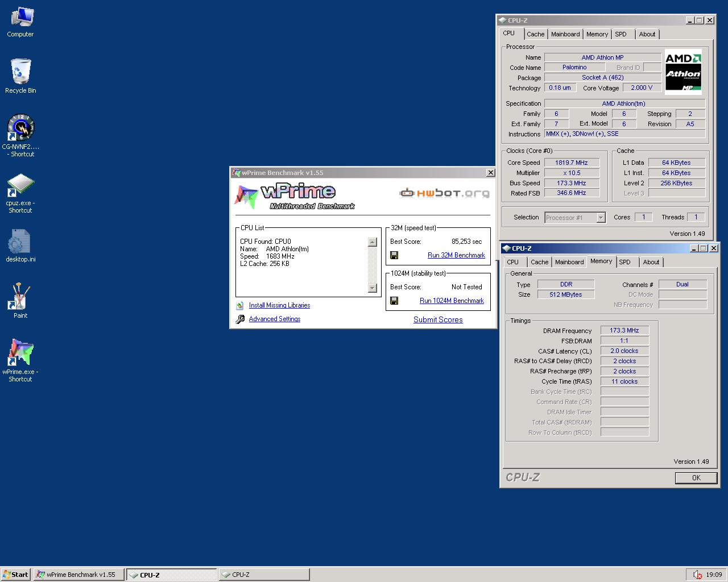The height and width of the screenshot is (582, 728).
Task: Click the Multiplier x 10.5 value
Action: (x=572, y=173)
